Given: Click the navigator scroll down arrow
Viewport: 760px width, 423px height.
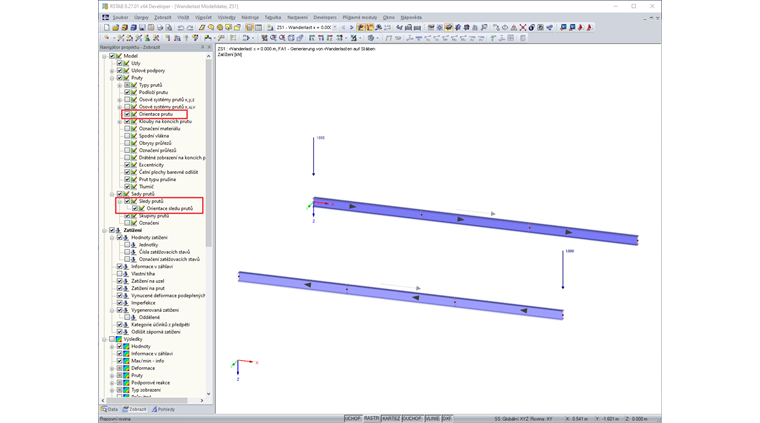Looking at the screenshot, I should click(x=209, y=394).
